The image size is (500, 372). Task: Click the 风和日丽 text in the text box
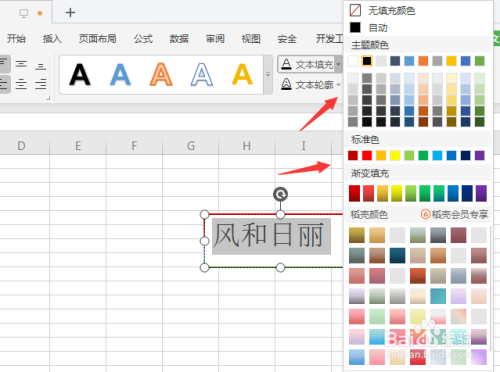point(268,235)
